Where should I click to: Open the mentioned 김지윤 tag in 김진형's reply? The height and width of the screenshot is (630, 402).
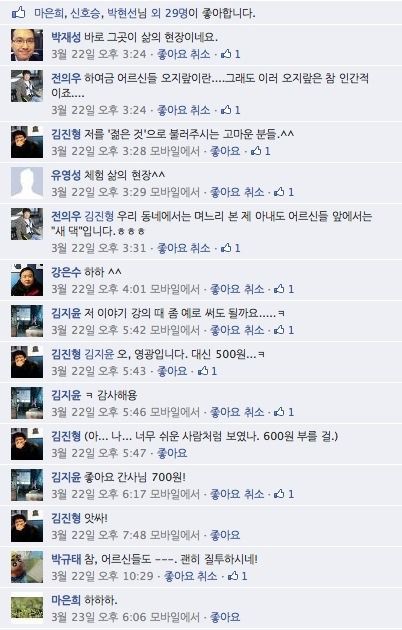[x=99, y=354]
